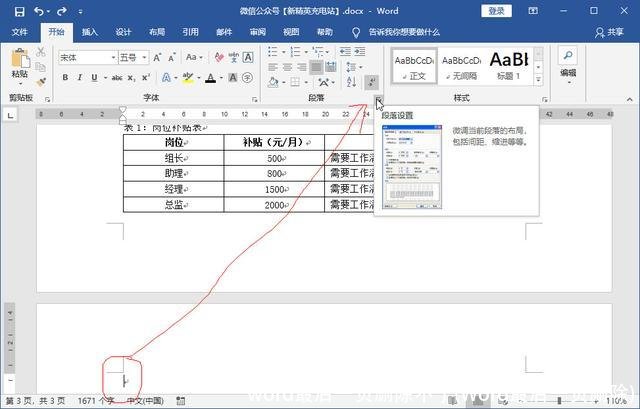640x409 pixels.
Task: Save the document with the floppy disk icon
Action: 19,11
